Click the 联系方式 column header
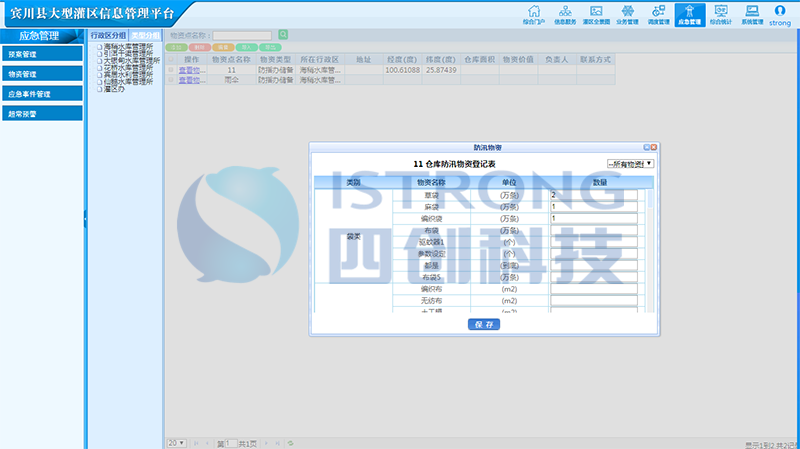This screenshot has width=800, height=449. [595, 59]
